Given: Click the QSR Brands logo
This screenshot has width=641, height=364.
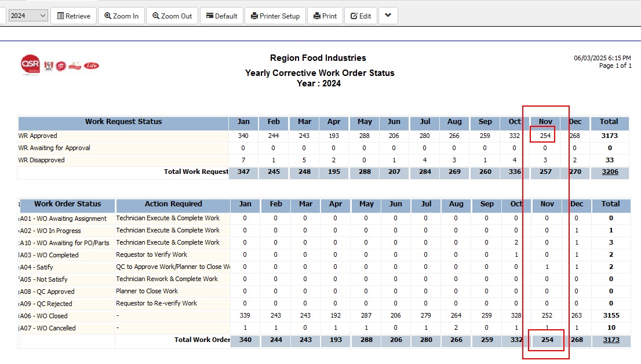Looking at the screenshot, I should point(30,65).
